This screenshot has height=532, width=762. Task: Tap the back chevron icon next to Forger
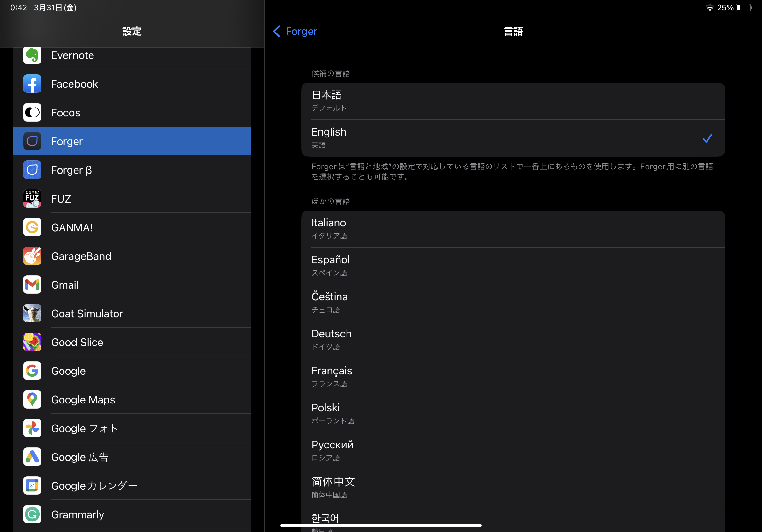coord(277,31)
